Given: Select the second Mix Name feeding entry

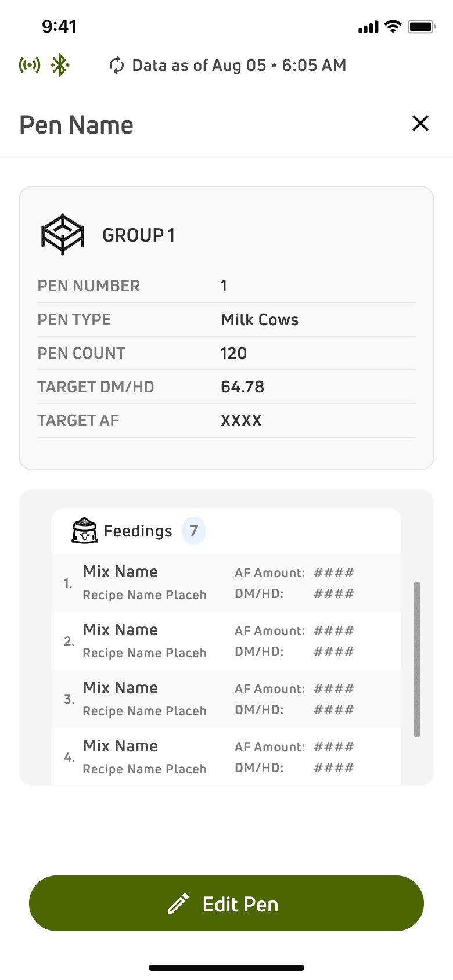Looking at the screenshot, I should pos(227,641).
